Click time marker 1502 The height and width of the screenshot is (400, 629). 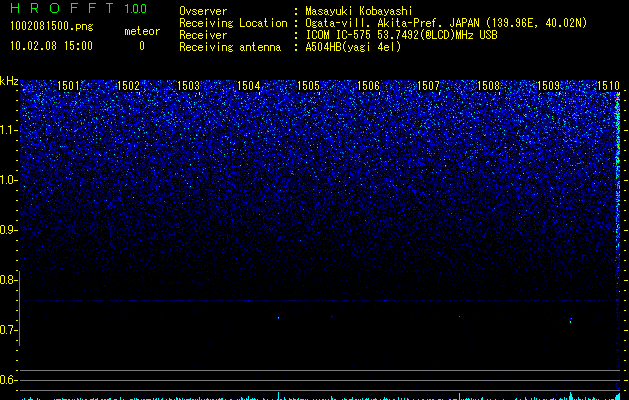(128, 86)
